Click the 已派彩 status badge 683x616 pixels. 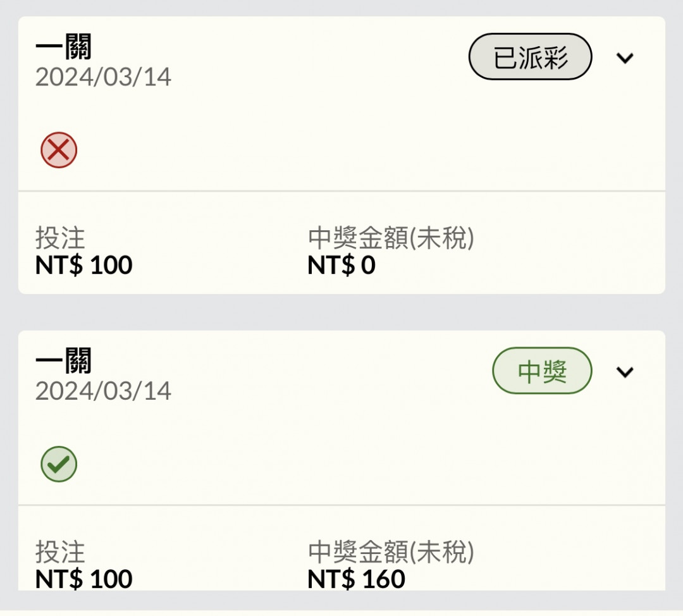(x=530, y=57)
